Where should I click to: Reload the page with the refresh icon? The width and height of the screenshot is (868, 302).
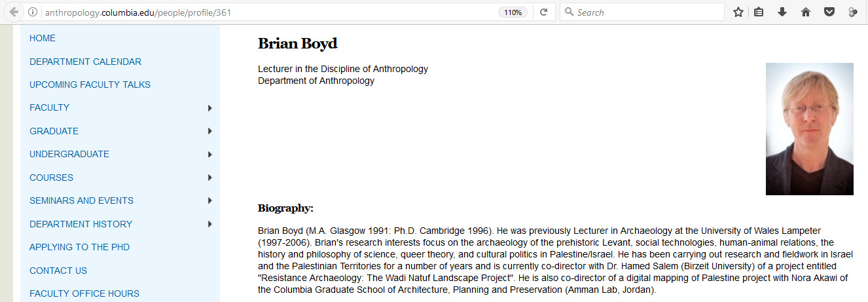pos(543,12)
